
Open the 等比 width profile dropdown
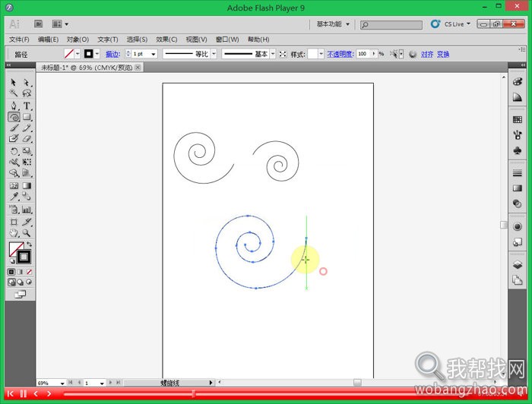(214, 54)
